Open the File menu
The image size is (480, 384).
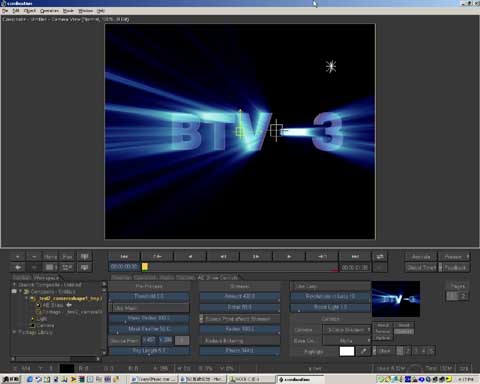[5, 11]
